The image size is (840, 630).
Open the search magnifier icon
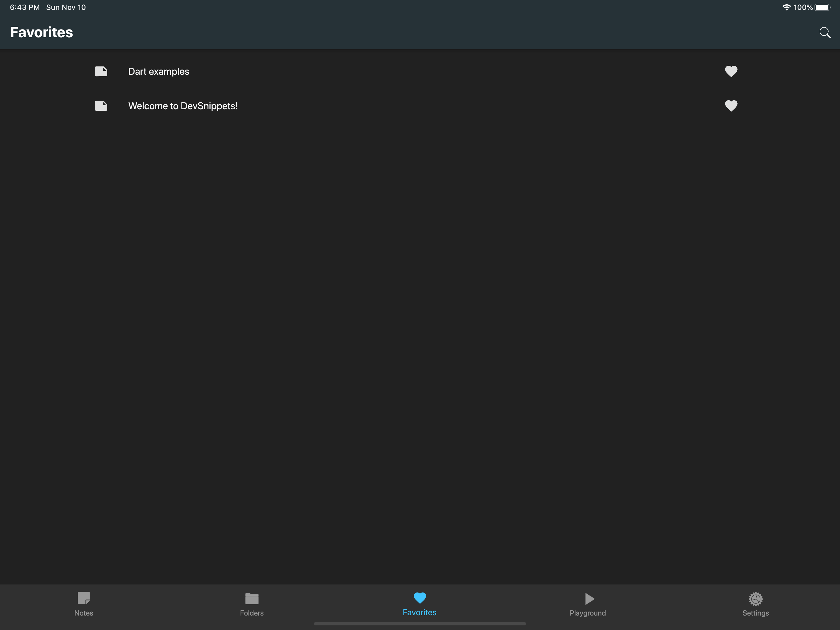point(824,33)
